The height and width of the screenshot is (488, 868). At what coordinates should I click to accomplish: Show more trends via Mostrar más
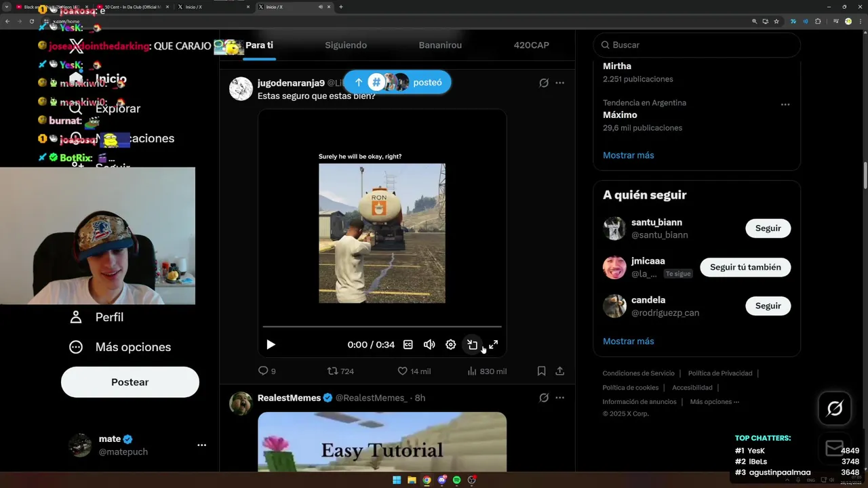point(628,155)
